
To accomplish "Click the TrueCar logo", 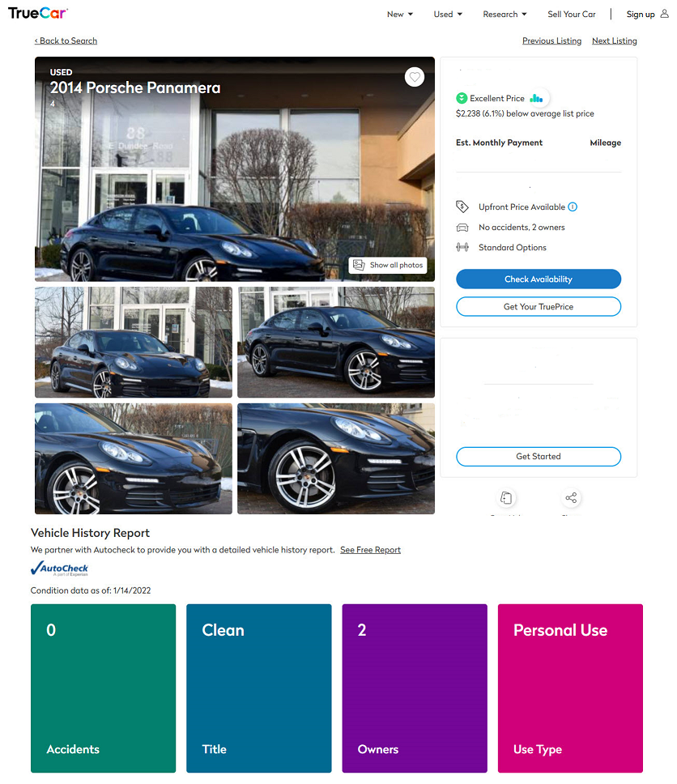I will click(x=38, y=13).
